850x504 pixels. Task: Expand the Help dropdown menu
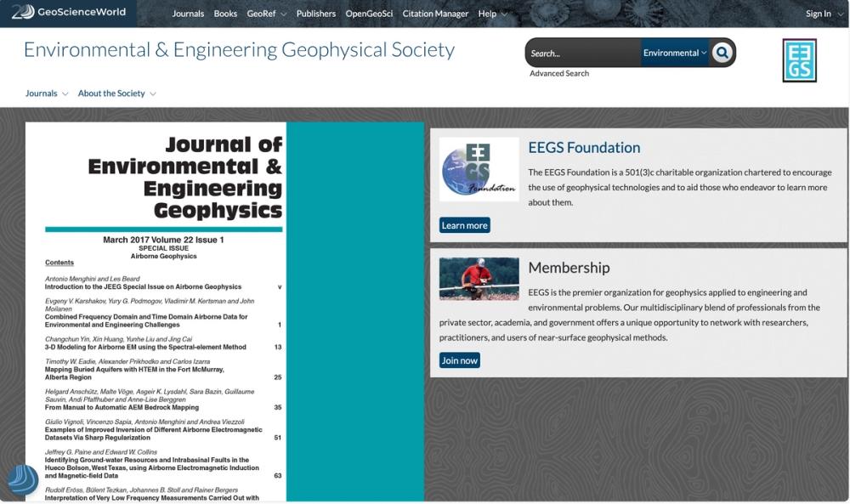click(x=492, y=14)
